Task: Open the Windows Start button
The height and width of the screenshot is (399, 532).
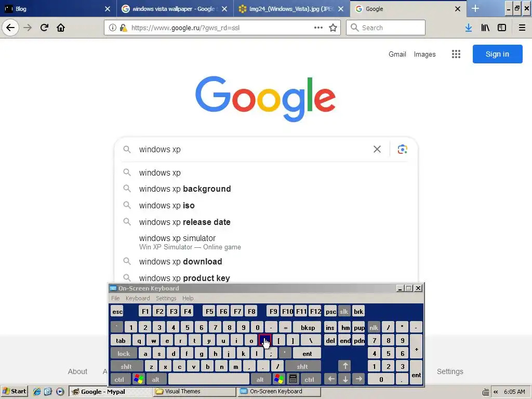Action: point(14,391)
